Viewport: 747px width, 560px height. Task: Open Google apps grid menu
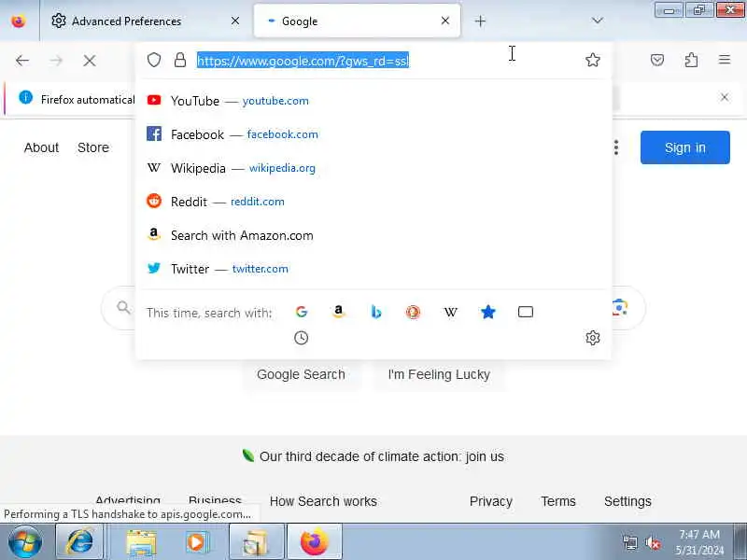[x=616, y=147]
